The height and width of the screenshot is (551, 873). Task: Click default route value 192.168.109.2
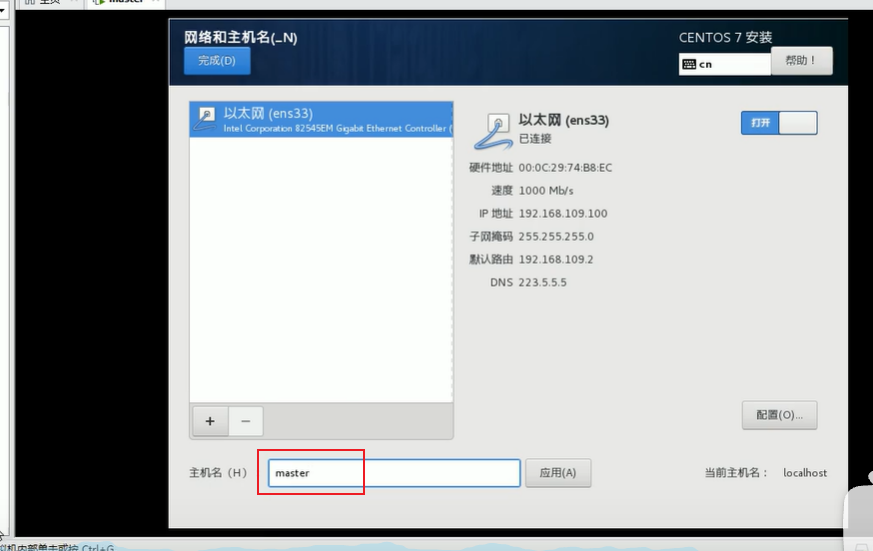click(x=556, y=259)
